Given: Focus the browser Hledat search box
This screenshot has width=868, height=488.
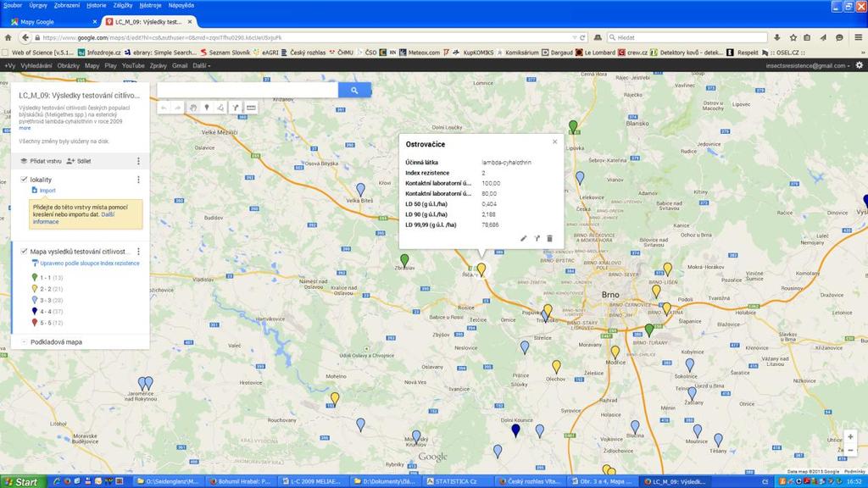Looking at the screenshot, I should coord(687,37).
